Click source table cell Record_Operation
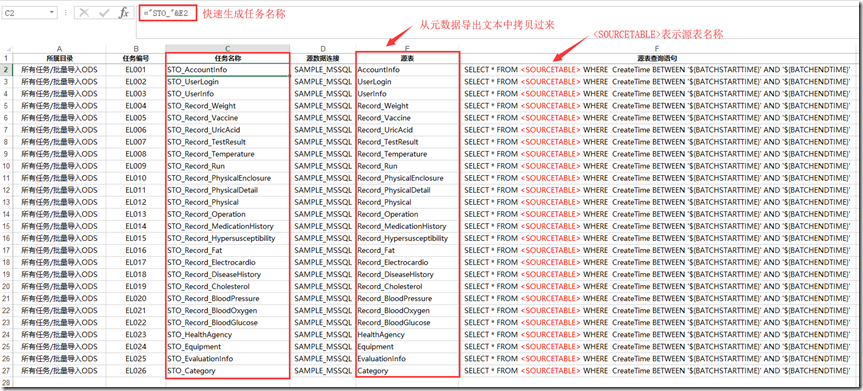This screenshot has width=863, height=391. pyautogui.click(x=407, y=214)
